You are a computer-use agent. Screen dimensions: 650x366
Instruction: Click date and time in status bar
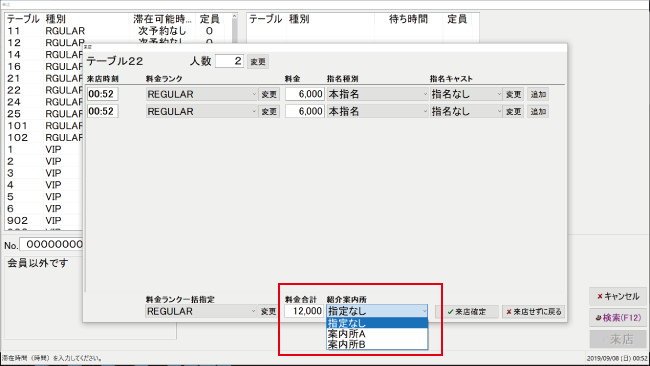[x=617, y=359]
